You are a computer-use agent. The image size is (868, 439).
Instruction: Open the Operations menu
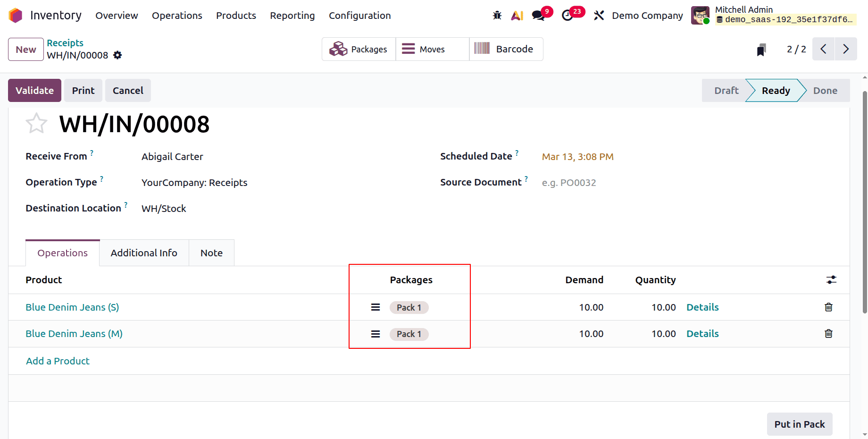[177, 15]
